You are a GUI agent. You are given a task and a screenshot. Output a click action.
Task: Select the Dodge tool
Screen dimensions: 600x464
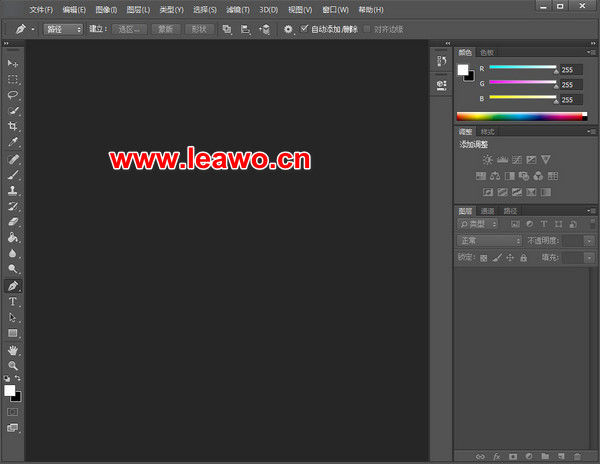coord(13,269)
